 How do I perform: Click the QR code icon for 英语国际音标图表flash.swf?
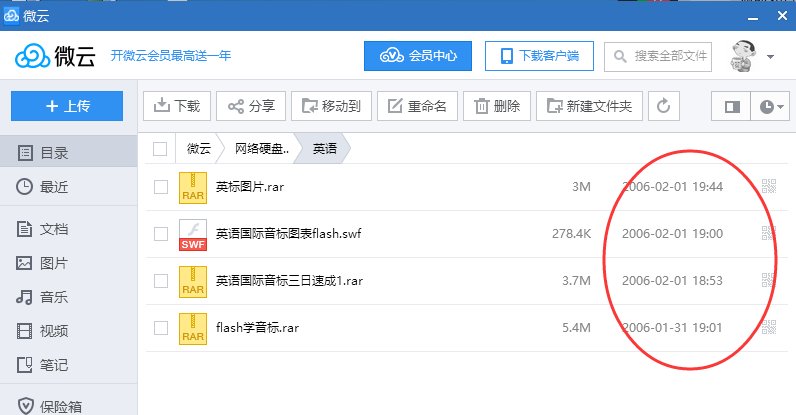pos(769,233)
